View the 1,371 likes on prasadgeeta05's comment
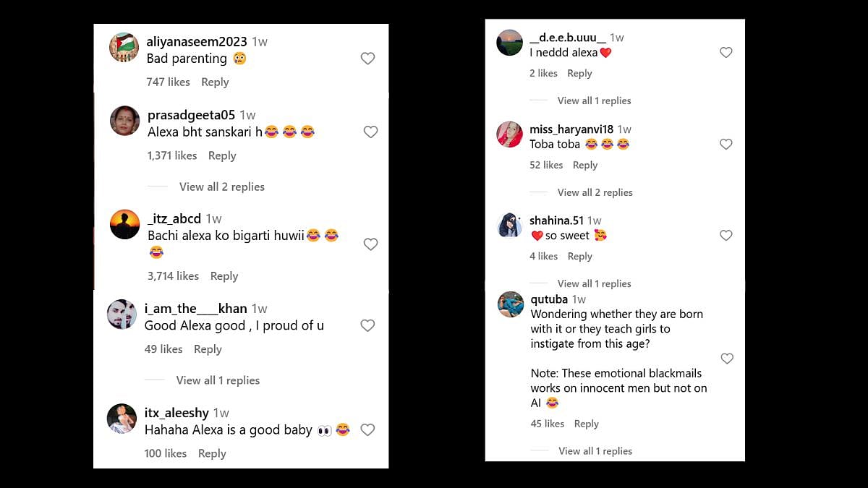Viewport: 868px width, 488px height. 172,155
